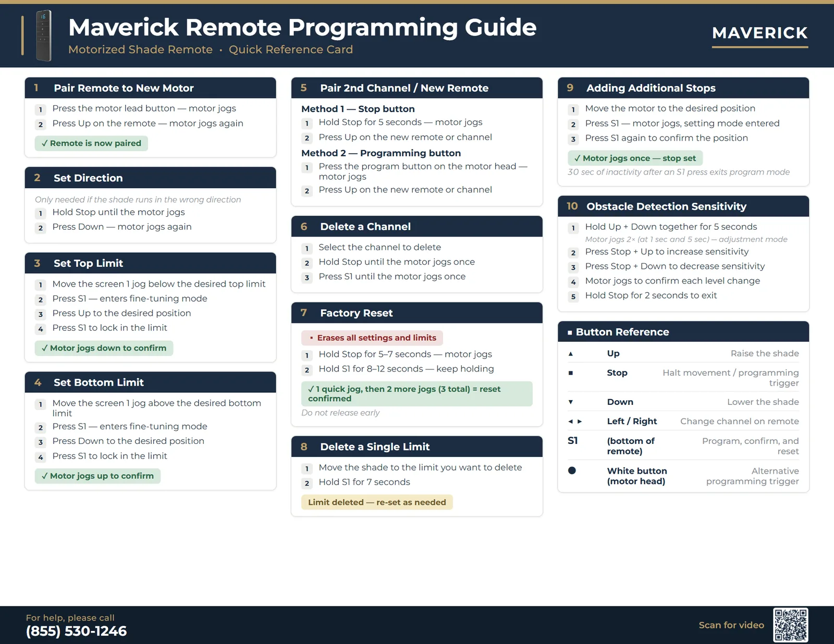Click 'Press Down to the desired position' step

coord(128,441)
